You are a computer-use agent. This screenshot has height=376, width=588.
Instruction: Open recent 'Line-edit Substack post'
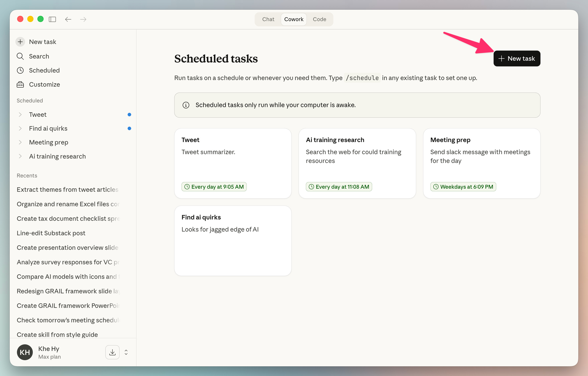(x=51, y=233)
